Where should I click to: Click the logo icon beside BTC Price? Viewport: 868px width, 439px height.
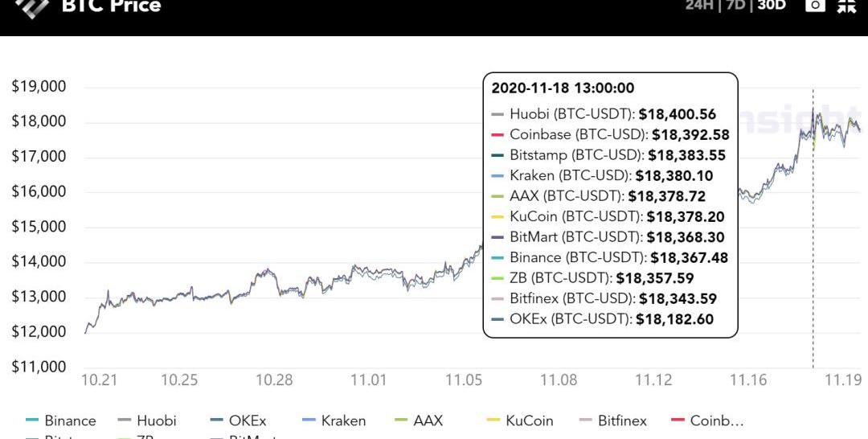tap(32, 7)
